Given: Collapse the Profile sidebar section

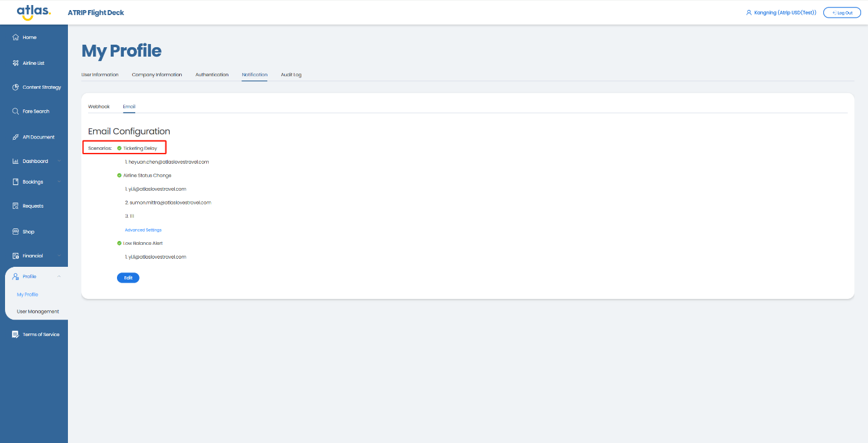Looking at the screenshot, I should [58, 277].
